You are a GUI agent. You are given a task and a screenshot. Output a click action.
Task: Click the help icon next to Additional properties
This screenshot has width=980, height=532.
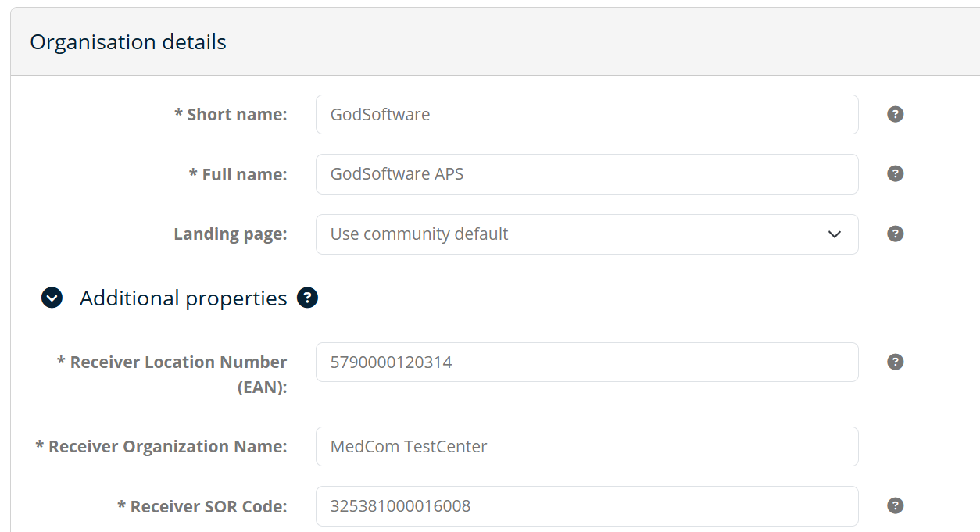(307, 298)
